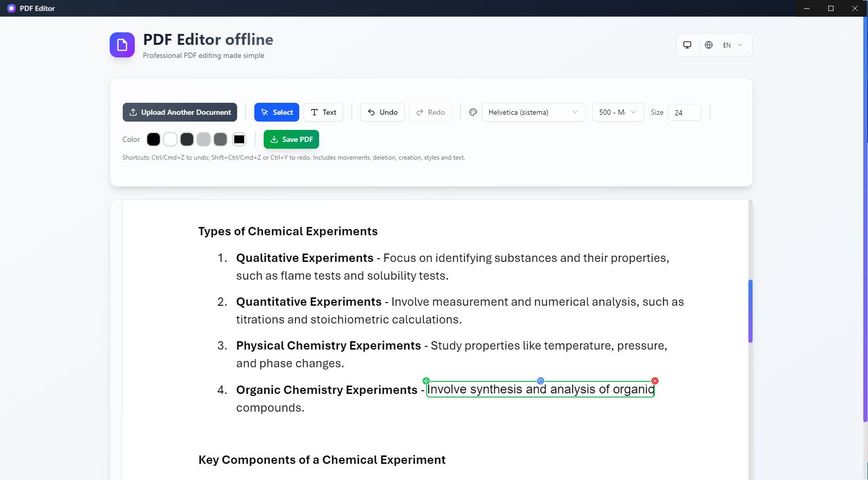The width and height of the screenshot is (868, 480).
Task: Click the purple PDF Editor logo icon
Action: pos(122,45)
